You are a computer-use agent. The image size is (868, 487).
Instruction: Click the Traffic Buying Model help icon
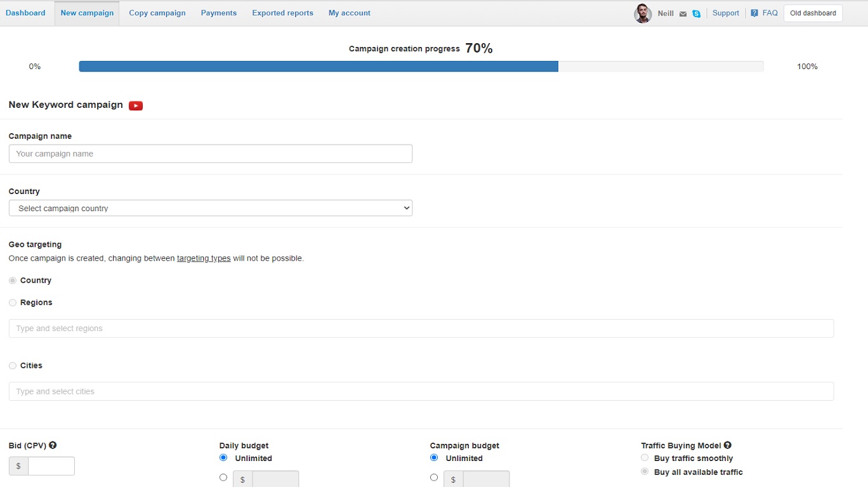tap(727, 445)
